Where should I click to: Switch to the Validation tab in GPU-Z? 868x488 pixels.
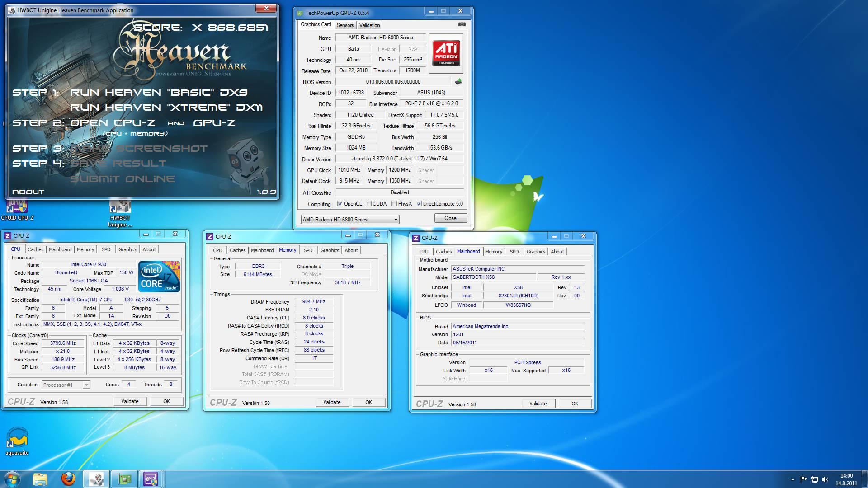pyautogui.click(x=369, y=25)
